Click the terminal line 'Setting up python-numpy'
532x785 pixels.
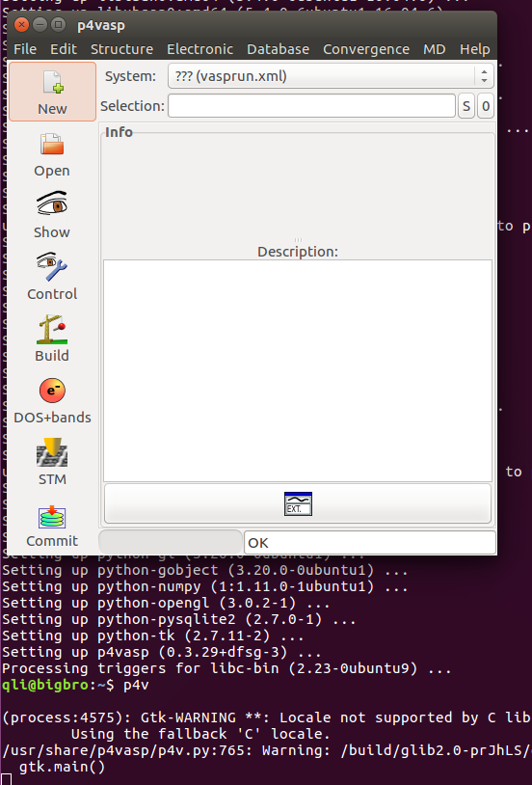click(x=205, y=586)
